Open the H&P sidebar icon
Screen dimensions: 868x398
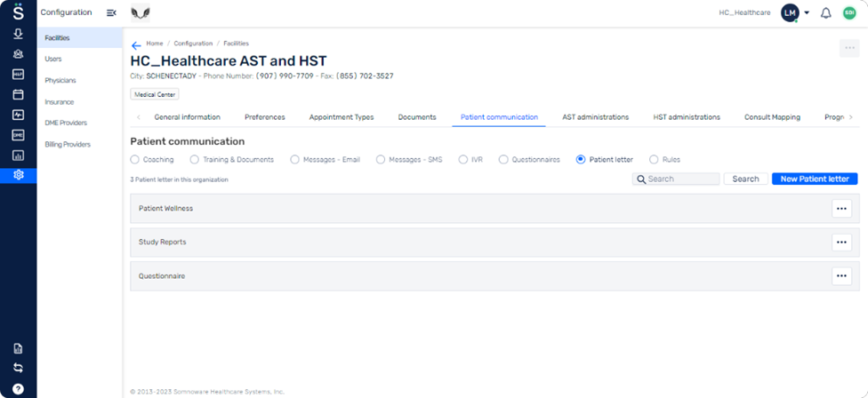click(x=19, y=74)
